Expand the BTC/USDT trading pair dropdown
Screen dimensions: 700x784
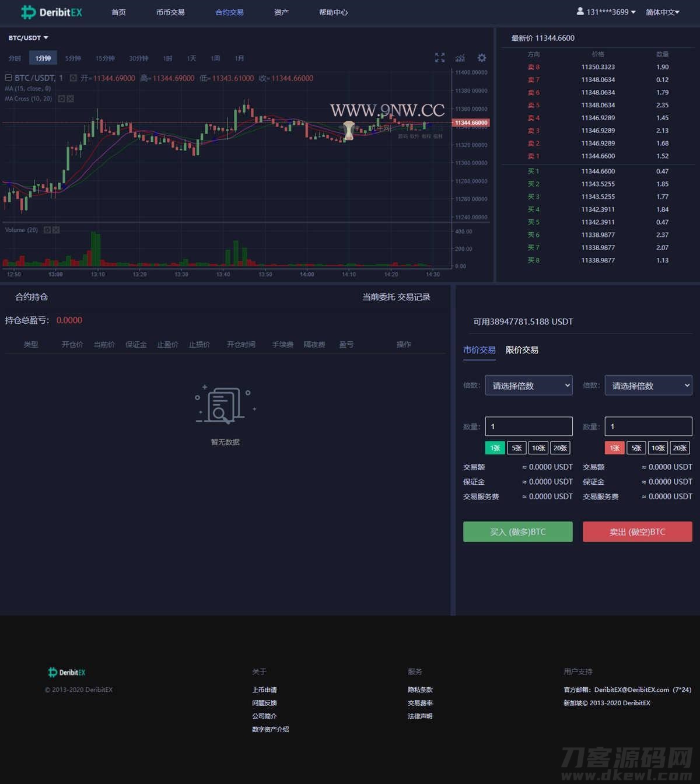29,38
